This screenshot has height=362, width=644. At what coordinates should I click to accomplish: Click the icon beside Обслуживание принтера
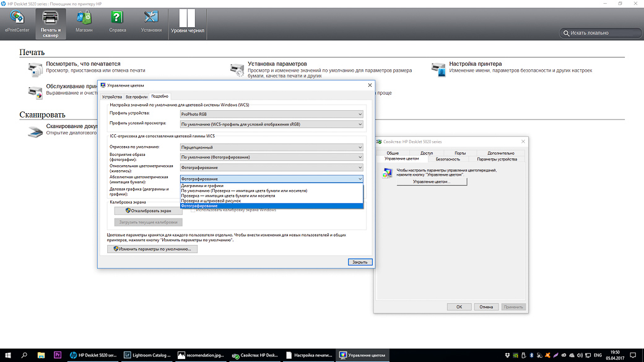click(35, 92)
